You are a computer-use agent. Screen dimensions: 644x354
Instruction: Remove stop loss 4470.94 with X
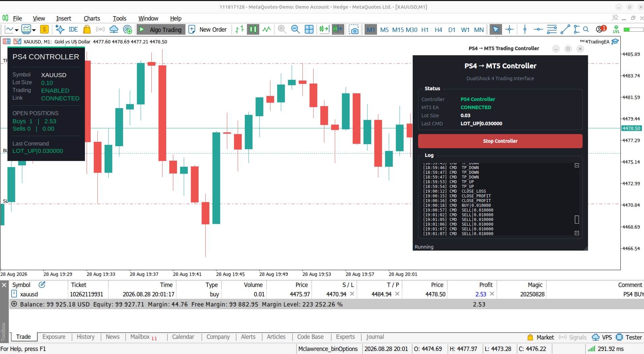click(352, 294)
